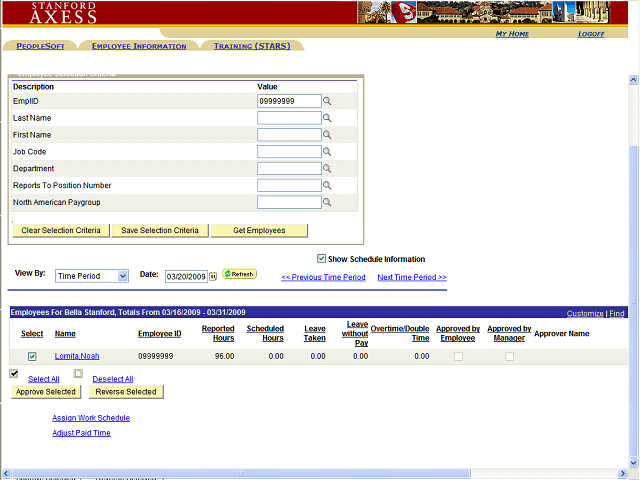Screen dimensions: 640x480
Task: Click the Approve Selected button
Action: coord(45,392)
